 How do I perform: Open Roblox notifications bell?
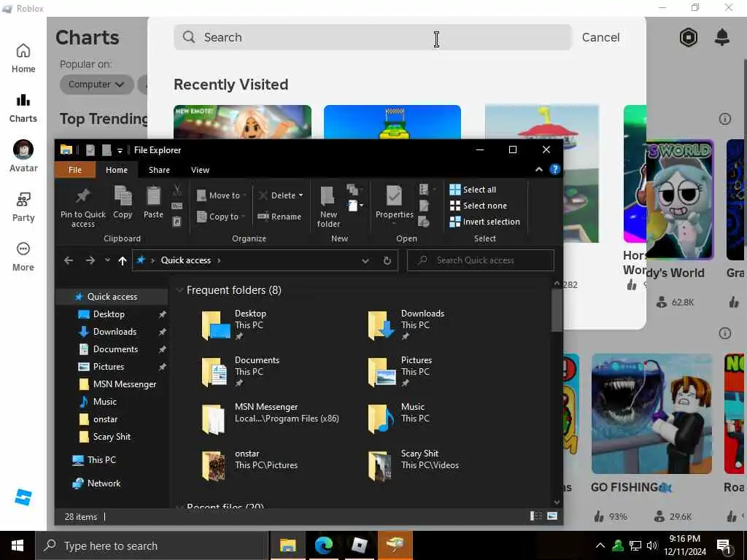(722, 37)
